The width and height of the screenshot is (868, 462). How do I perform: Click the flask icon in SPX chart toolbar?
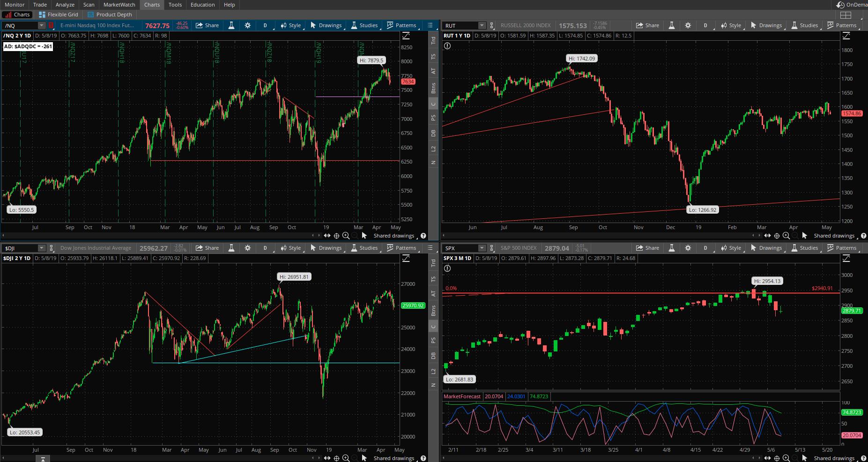tap(671, 248)
